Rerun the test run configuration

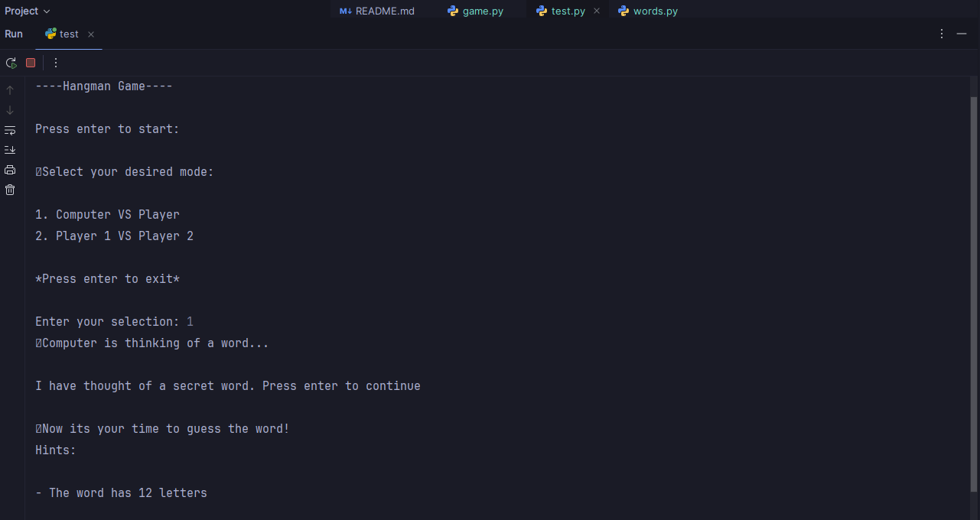click(x=11, y=63)
